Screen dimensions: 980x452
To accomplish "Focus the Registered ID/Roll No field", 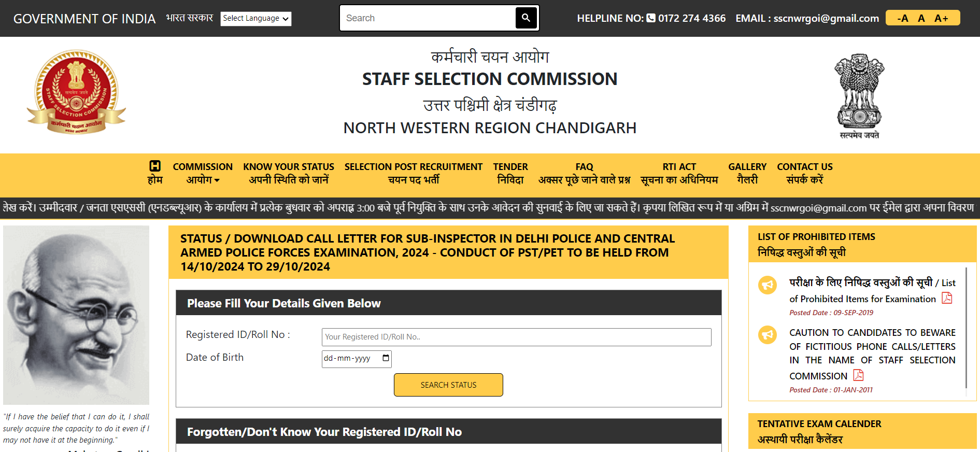I will click(516, 337).
